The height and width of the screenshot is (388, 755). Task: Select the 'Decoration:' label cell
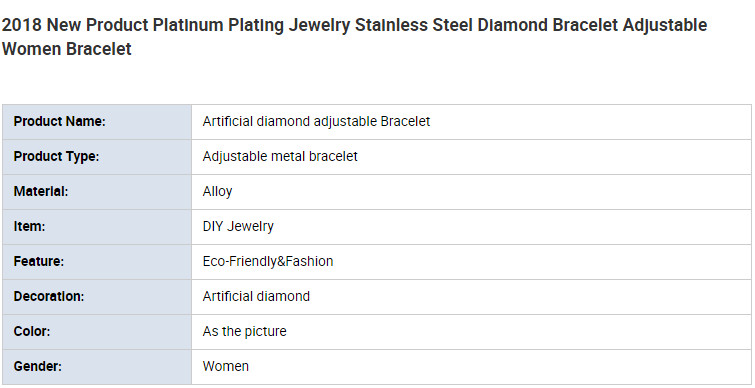97,297
